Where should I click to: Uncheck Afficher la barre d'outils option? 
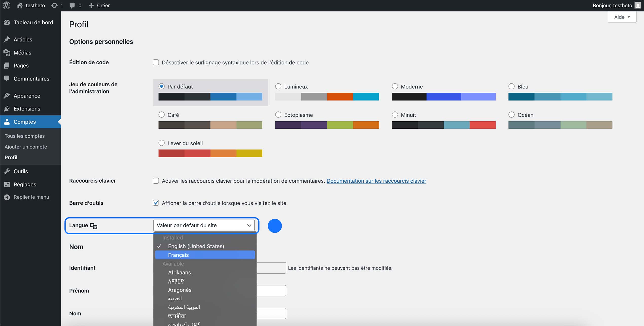156,203
